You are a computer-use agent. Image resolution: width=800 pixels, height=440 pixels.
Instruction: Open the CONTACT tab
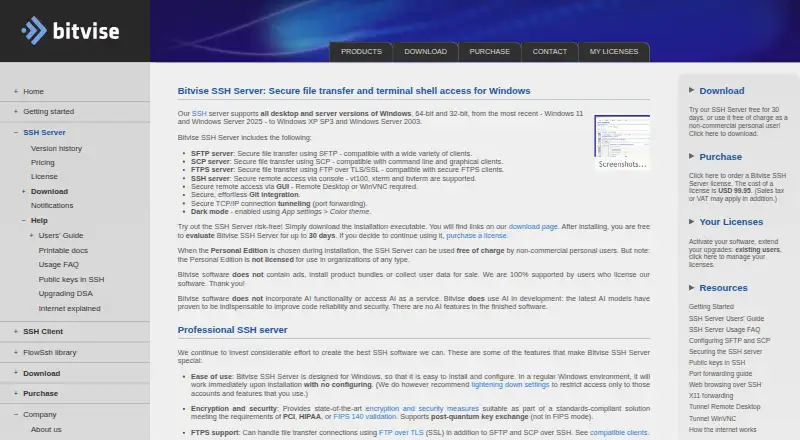click(549, 52)
